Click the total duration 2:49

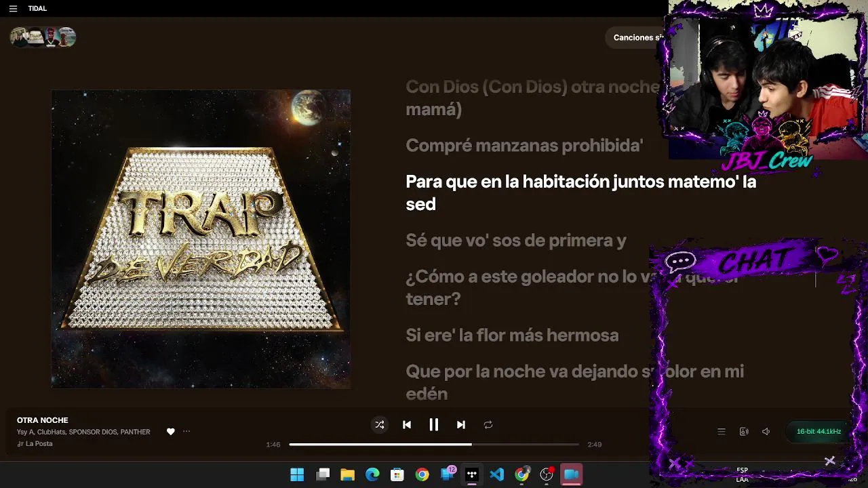[x=595, y=445]
